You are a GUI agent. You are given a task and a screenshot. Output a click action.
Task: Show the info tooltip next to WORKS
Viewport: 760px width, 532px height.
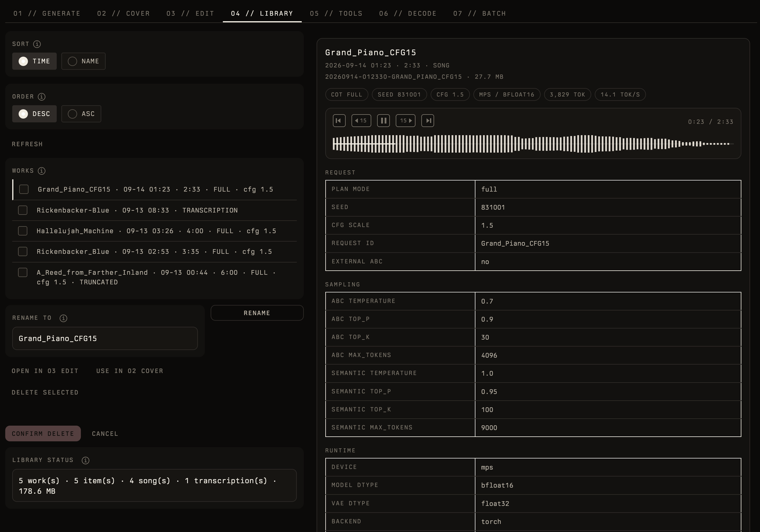point(42,171)
